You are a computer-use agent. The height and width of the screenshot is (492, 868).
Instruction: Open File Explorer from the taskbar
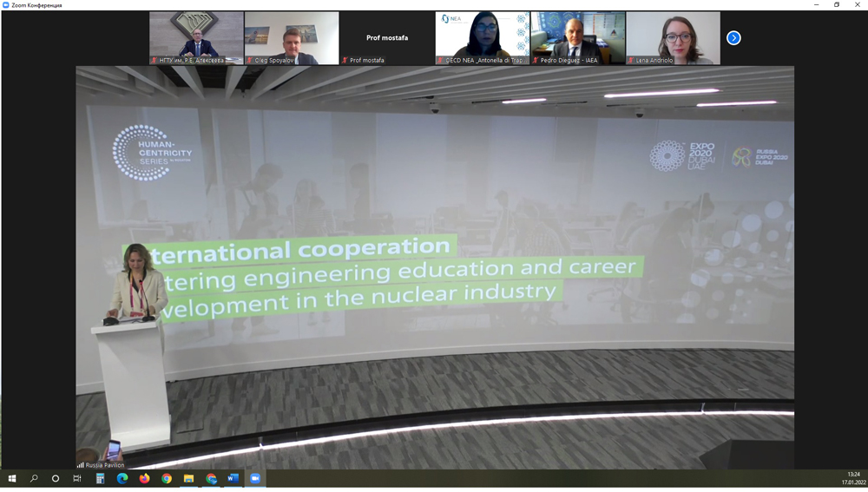point(188,478)
